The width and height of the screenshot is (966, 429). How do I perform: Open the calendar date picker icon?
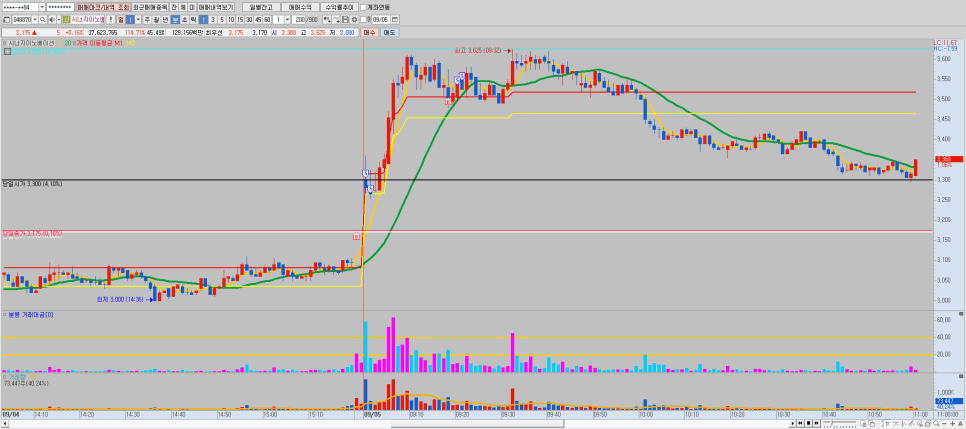pos(394,20)
